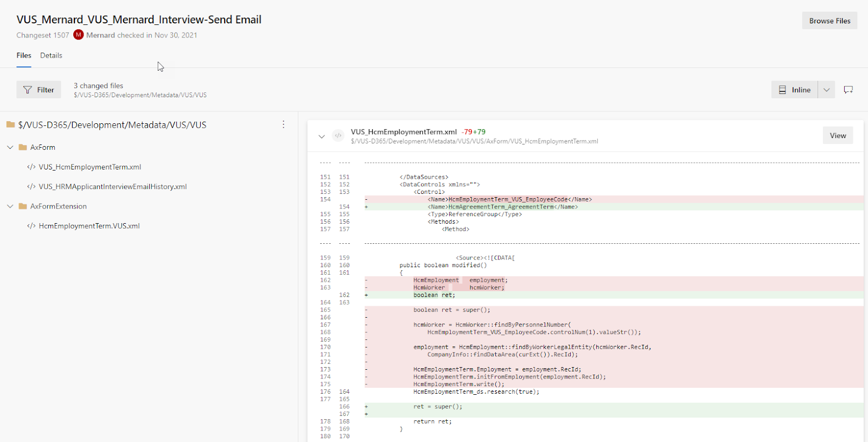Collapse the AxForm folder
Screen dimensions: 868x442
coord(10,147)
